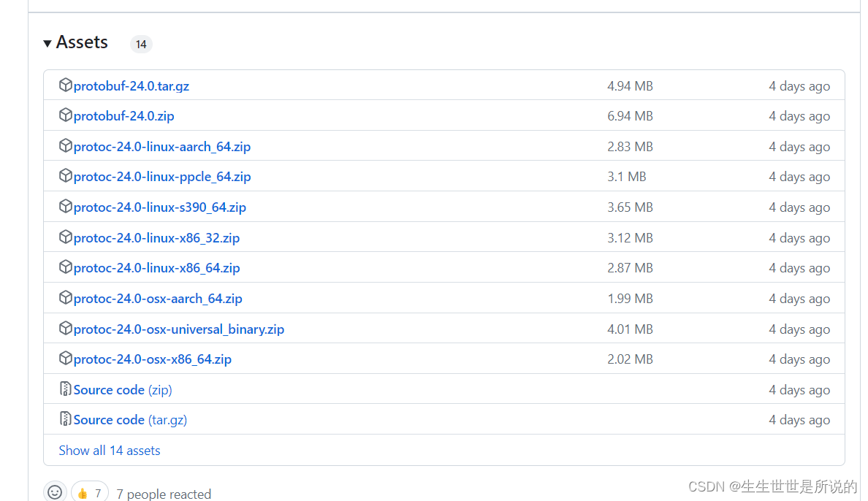This screenshot has height=501, width=868.
Task: Toggle the thumbs-up reaction with 7 count
Action: pos(90,493)
